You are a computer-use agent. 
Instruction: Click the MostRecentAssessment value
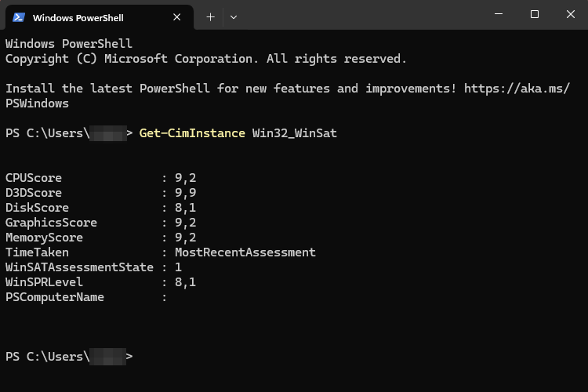pos(245,252)
